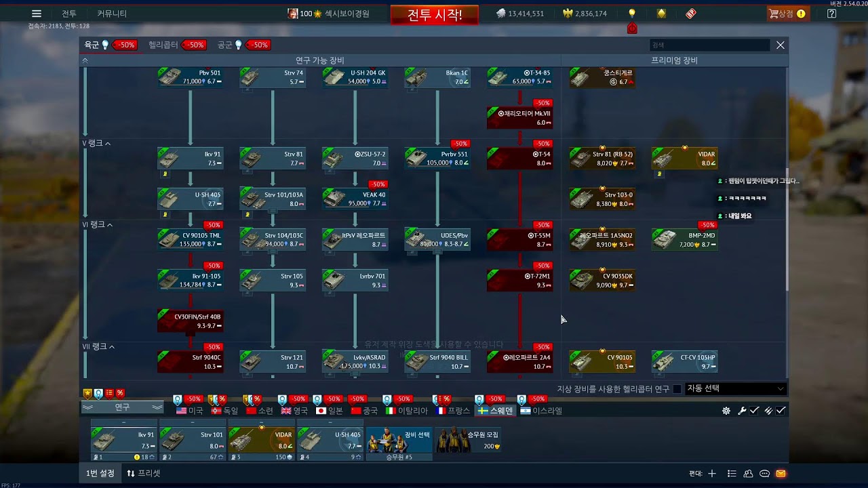Collapse the VII 랭크 section
The height and width of the screenshot is (488, 868).
point(98,346)
